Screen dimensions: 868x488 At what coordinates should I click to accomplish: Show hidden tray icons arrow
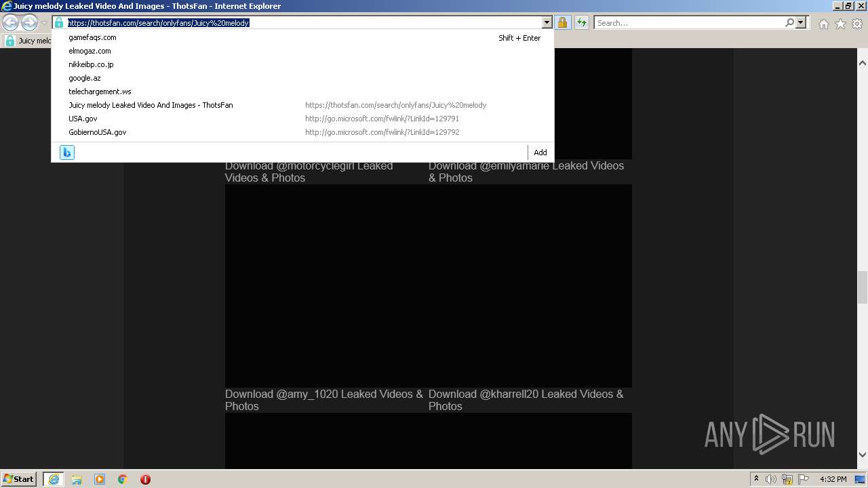[757, 479]
